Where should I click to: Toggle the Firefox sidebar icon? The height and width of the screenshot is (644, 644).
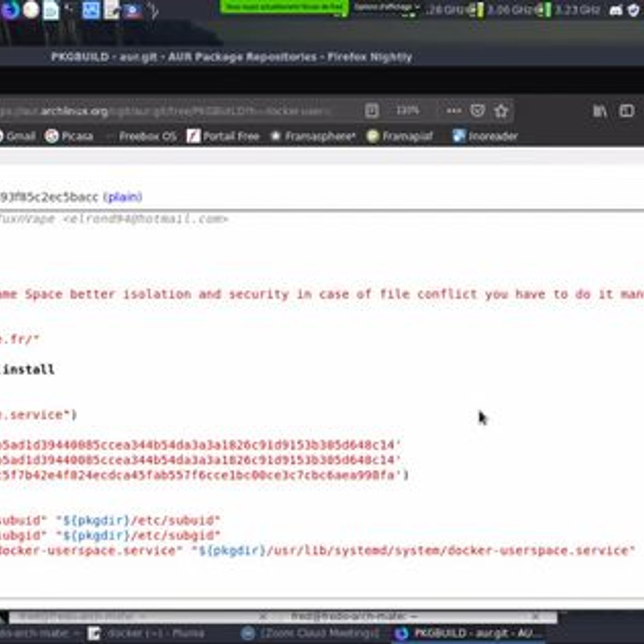(627, 111)
